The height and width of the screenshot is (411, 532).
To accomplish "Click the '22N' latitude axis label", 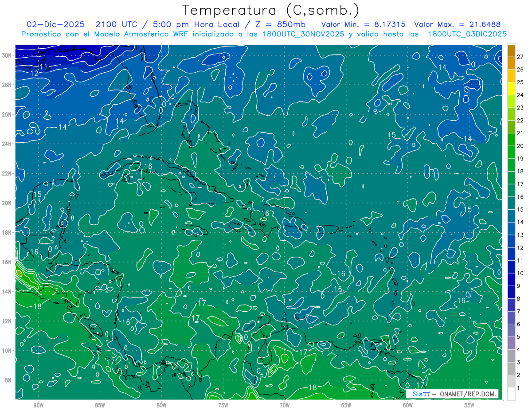I will [x=7, y=173].
